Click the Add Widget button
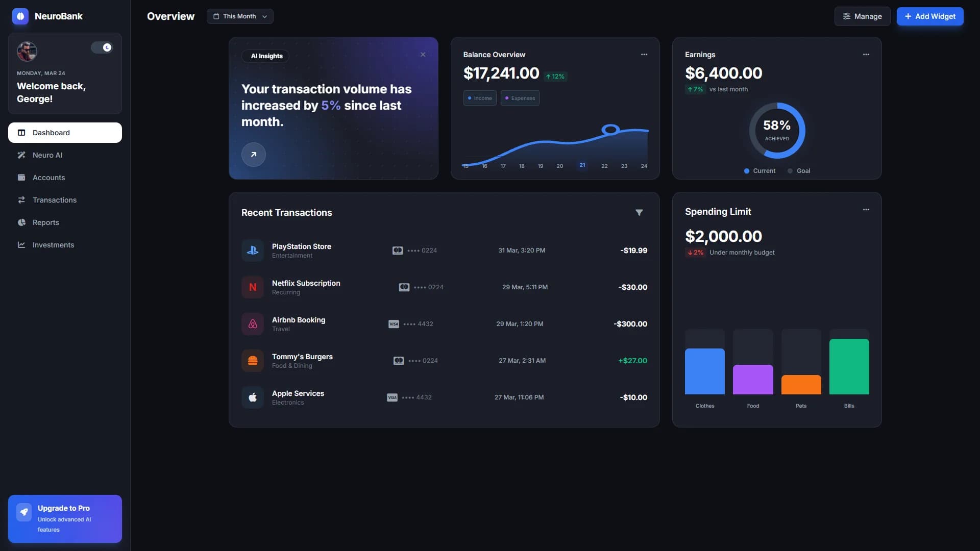980x551 pixels. 929,16
